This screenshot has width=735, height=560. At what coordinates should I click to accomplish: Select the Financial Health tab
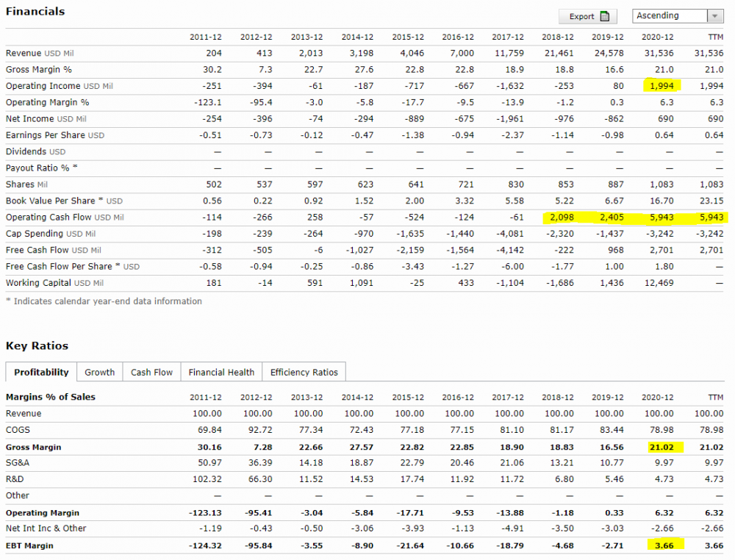click(221, 373)
